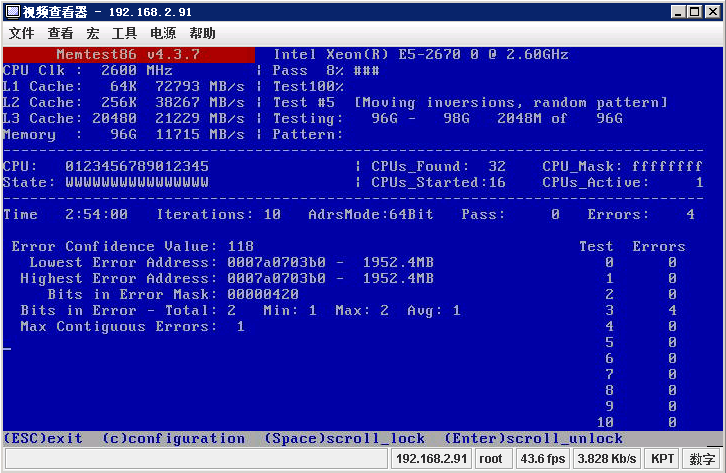Open the 文件 menu
Screen dimensions: 726x473
coord(21,33)
